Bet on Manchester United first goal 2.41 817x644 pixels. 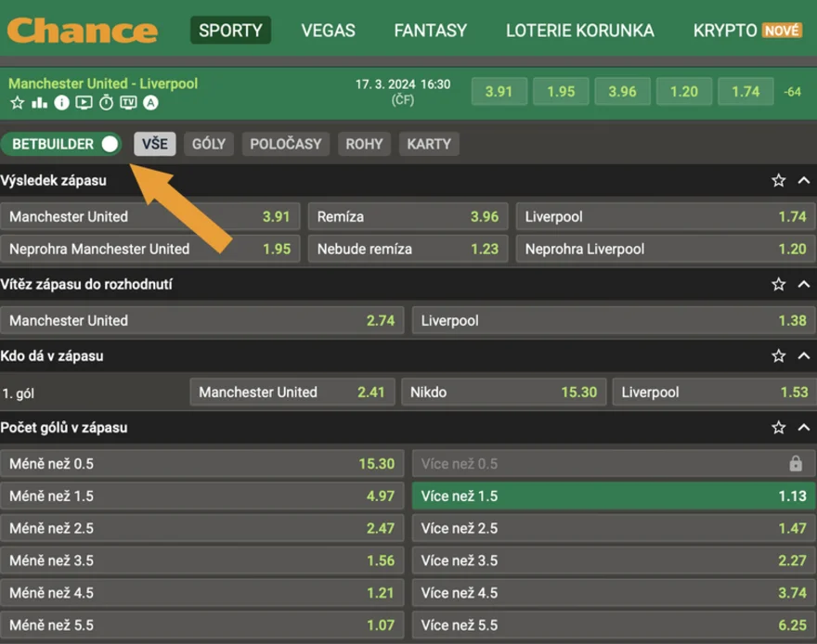pyautogui.click(x=292, y=392)
